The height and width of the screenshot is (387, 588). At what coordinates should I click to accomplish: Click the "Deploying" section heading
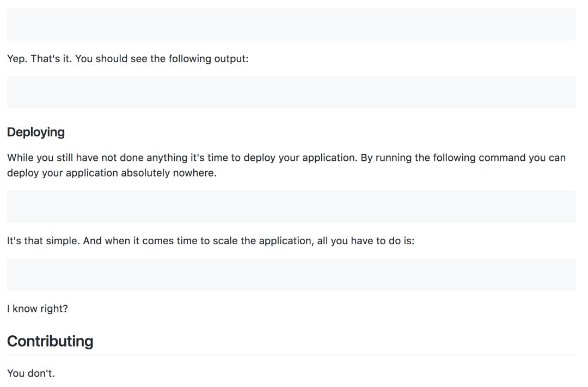pyautogui.click(x=36, y=132)
